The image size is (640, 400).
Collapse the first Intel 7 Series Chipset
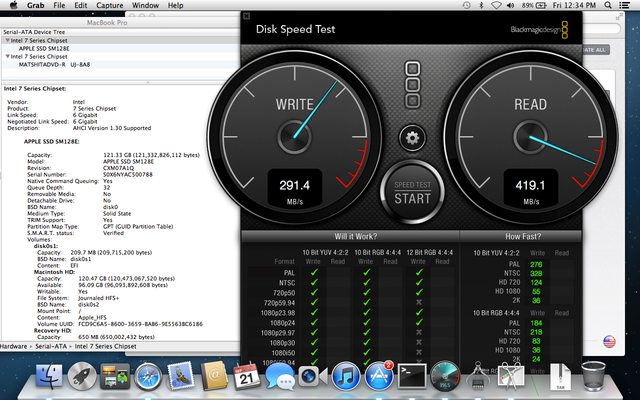tap(7, 40)
